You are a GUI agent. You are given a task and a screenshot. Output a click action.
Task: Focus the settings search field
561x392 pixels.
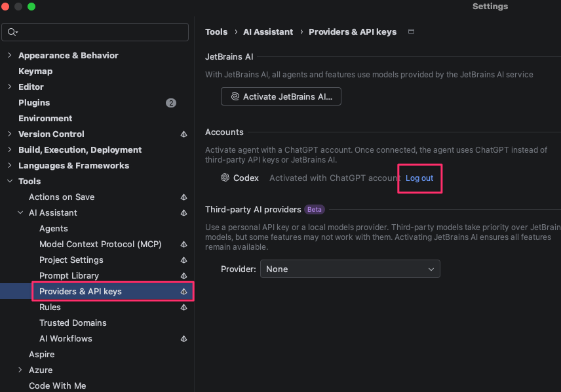coord(95,32)
